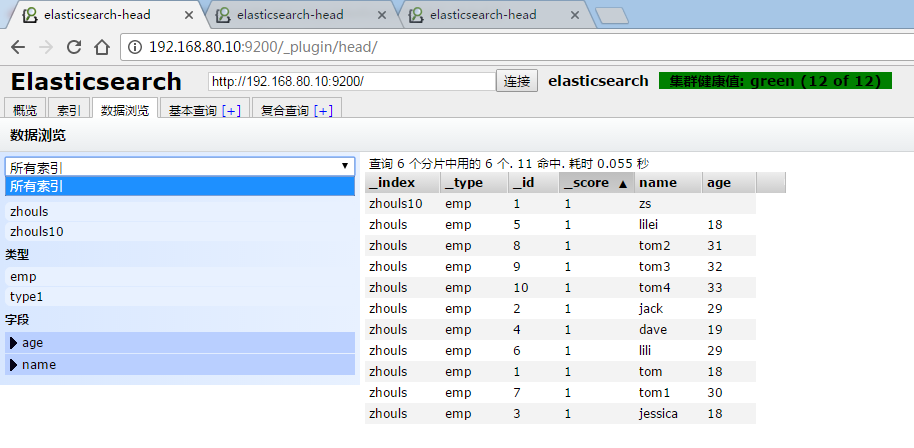Open the row with name jack
The image size is (914, 448).
pyautogui.click(x=561, y=309)
